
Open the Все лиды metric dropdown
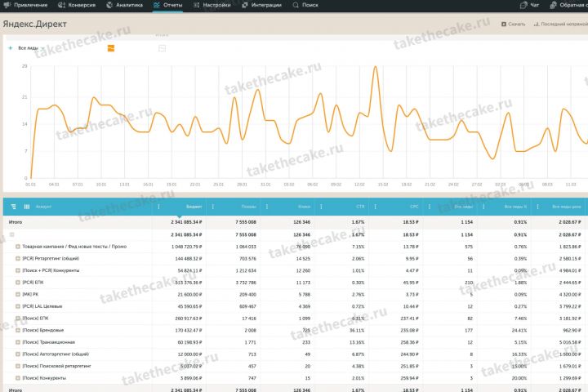[x=31, y=48]
